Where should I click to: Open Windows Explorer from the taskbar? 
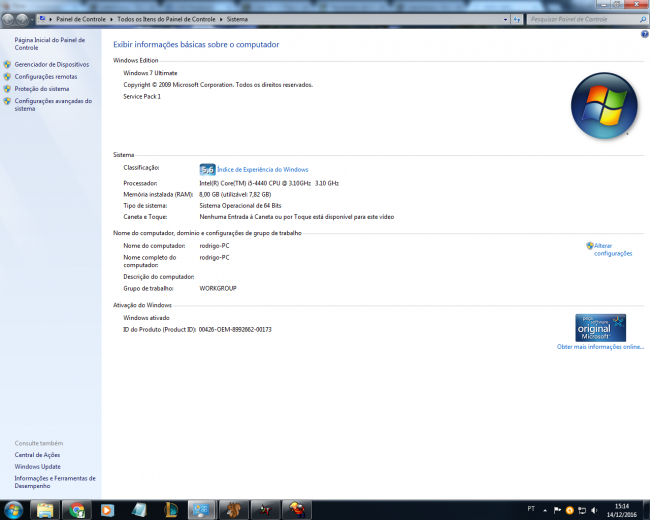point(45,510)
